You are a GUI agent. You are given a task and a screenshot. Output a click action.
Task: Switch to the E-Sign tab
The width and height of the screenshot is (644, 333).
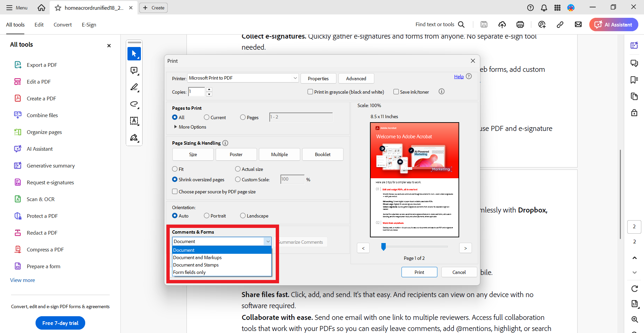89,25
